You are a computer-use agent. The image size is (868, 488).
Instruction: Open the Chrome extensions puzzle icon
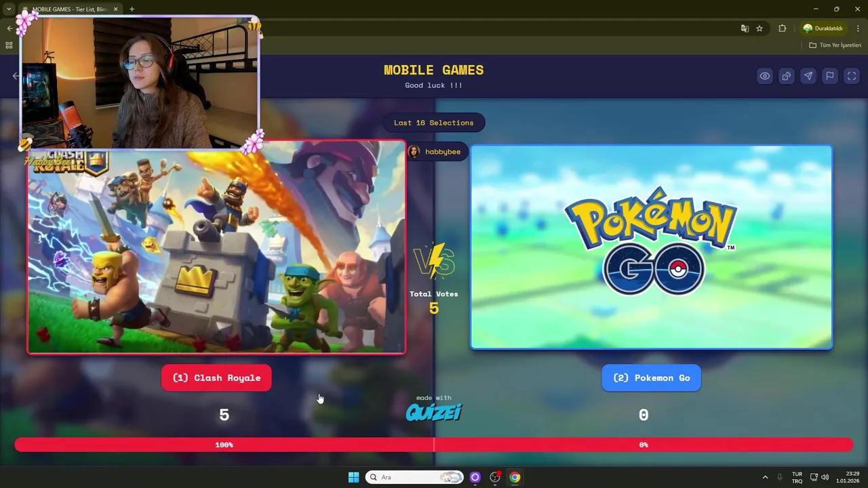782,28
